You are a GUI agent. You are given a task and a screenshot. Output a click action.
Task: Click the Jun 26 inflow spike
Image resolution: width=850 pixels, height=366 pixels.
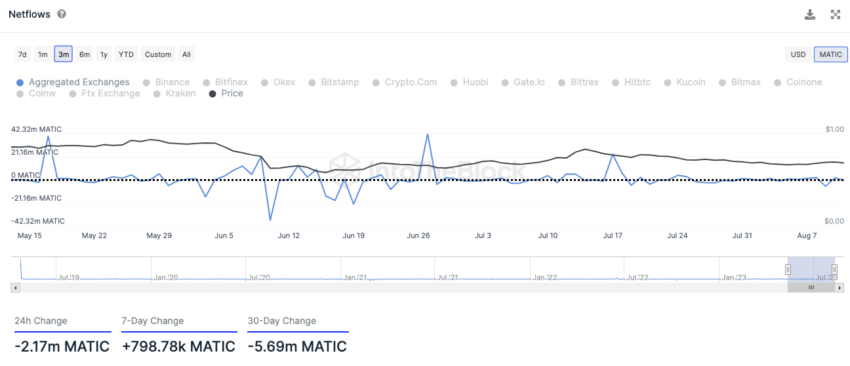pyautogui.click(x=428, y=134)
